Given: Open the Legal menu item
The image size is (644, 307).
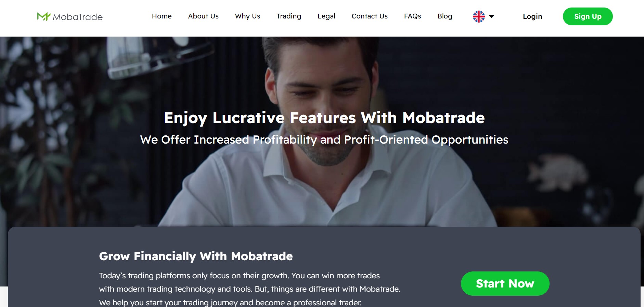Looking at the screenshot, I should point(326,16).
